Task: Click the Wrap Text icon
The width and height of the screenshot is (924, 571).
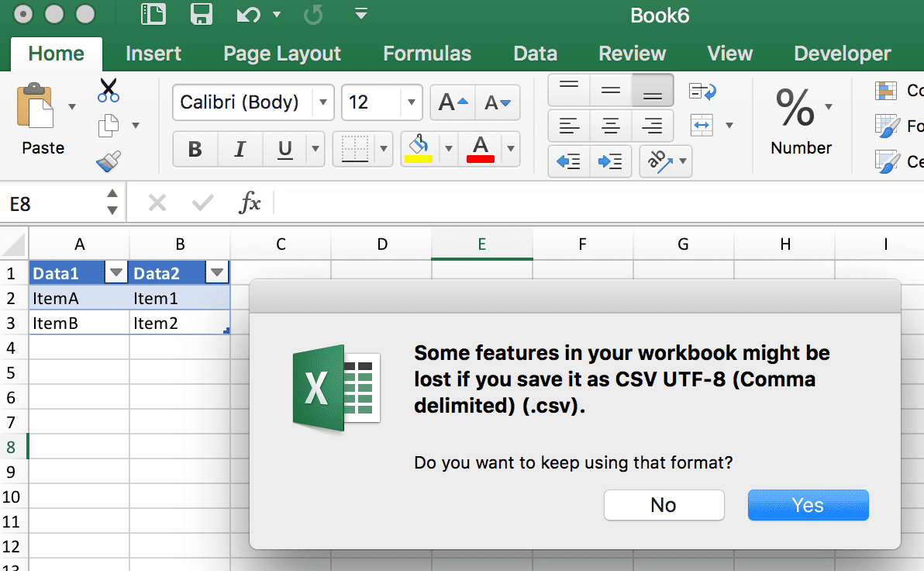Action: (x=701, y=90)
